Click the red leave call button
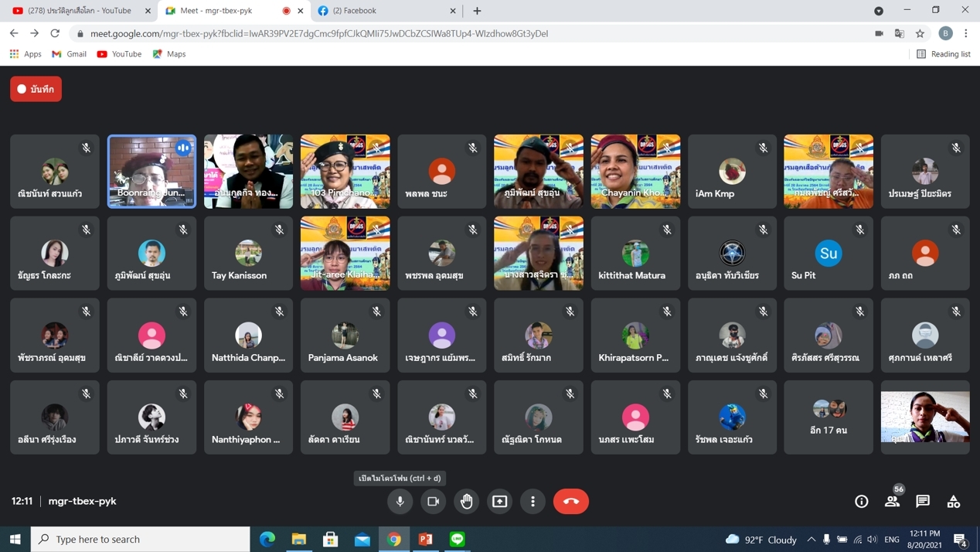980x552 pixels. [x=570, y=501]
